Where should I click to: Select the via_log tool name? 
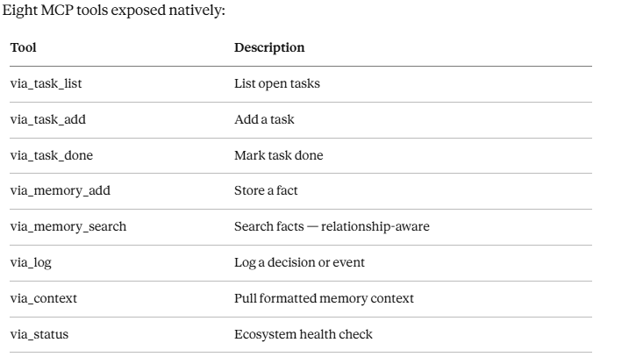pos(31,262)
